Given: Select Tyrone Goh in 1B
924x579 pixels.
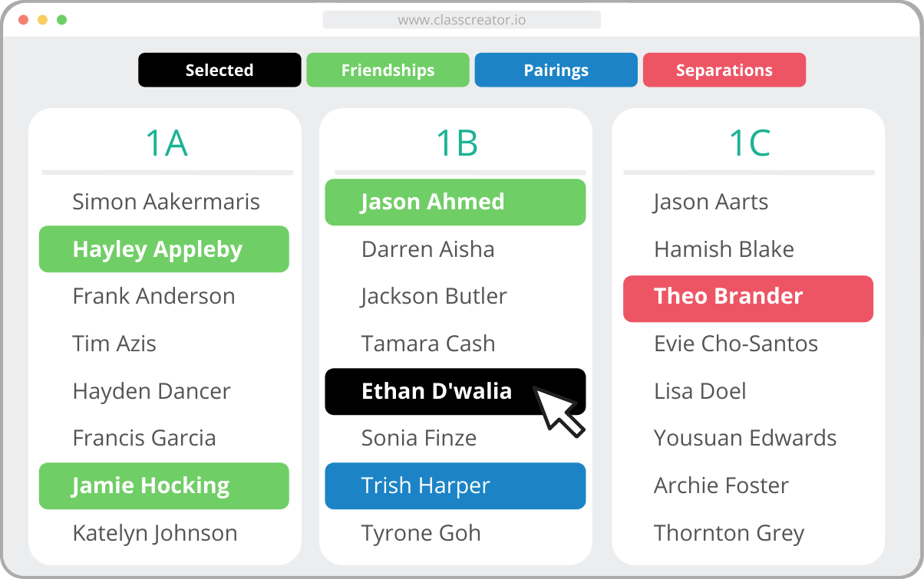Looking at the screenshot, I should click(421, 533).
